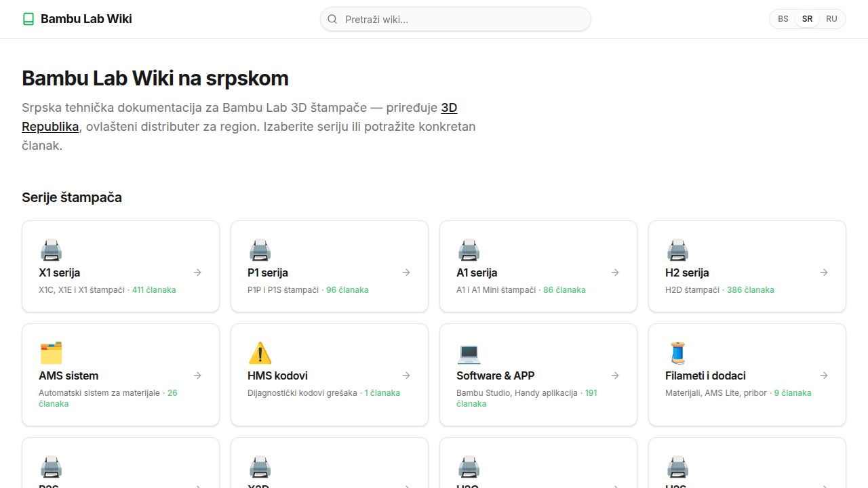Click 'Materijali, AMS Lite, pribor' description text
Screen dimensions: 868x488
point(716,392)
